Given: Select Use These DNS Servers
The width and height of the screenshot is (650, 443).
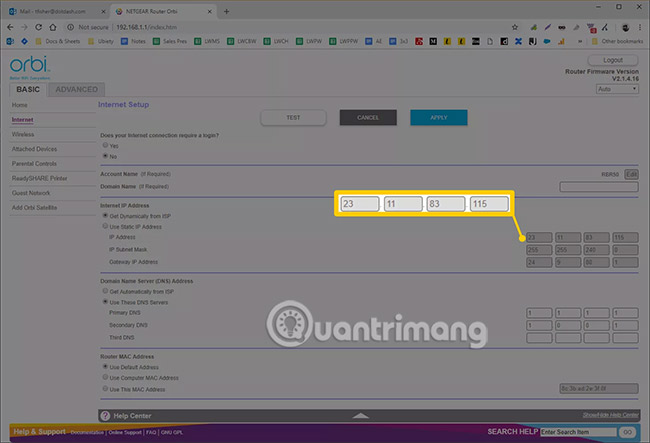Looking at the screenshot, I should tap(105, 302).
